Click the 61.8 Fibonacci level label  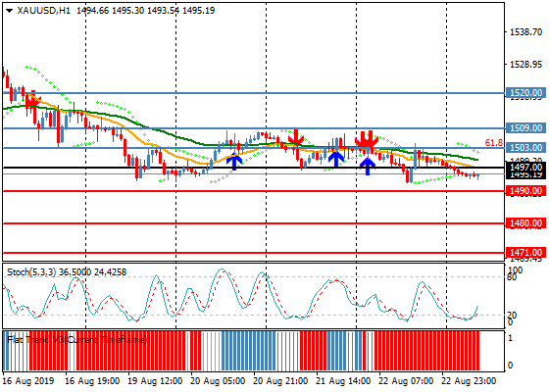click(x=494, y=142)
